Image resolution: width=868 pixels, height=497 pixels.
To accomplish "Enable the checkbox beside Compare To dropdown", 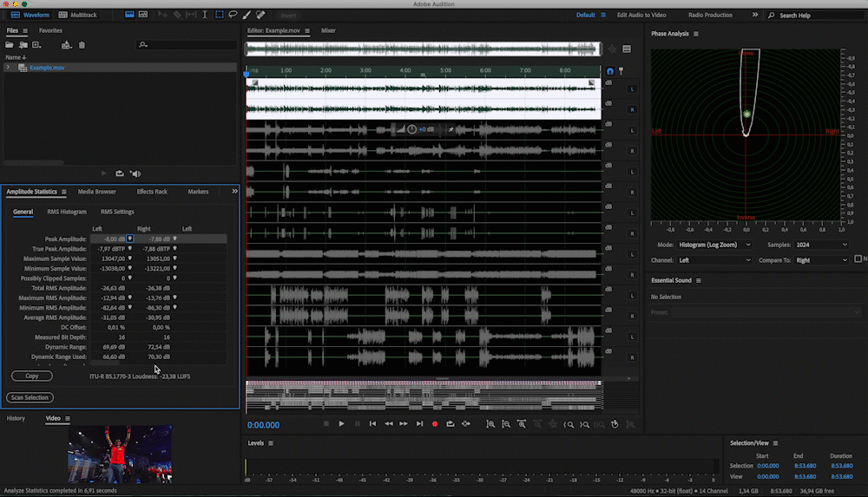I will point(858,259).
